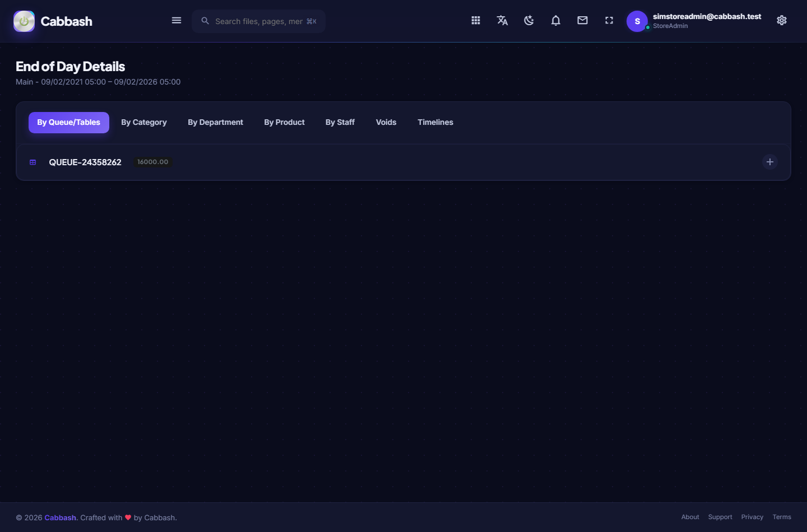Open the Support footer link

[x=720, y=517]
